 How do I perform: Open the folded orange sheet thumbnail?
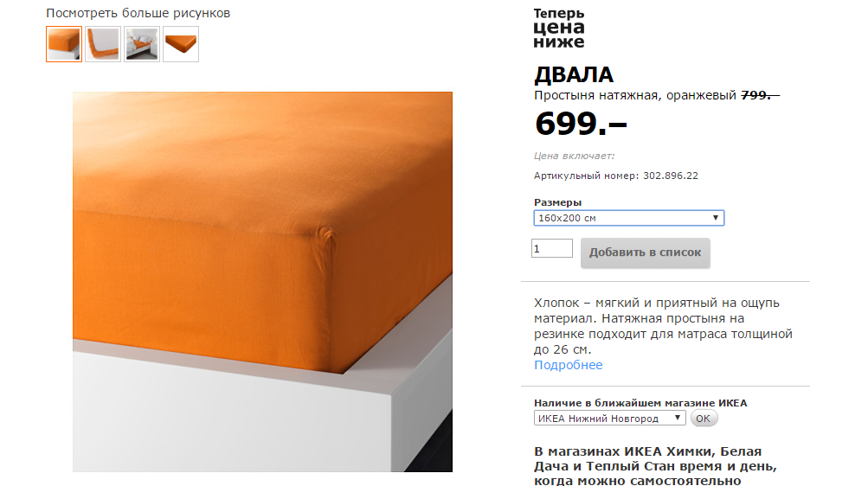181,44
